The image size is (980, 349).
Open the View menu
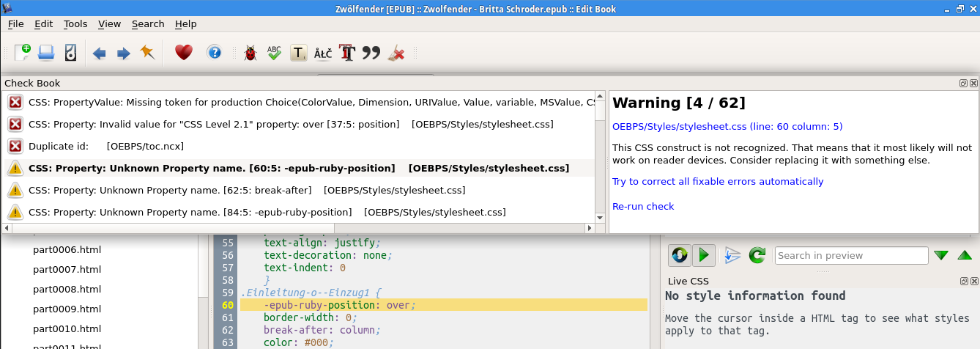coord(109,23)
